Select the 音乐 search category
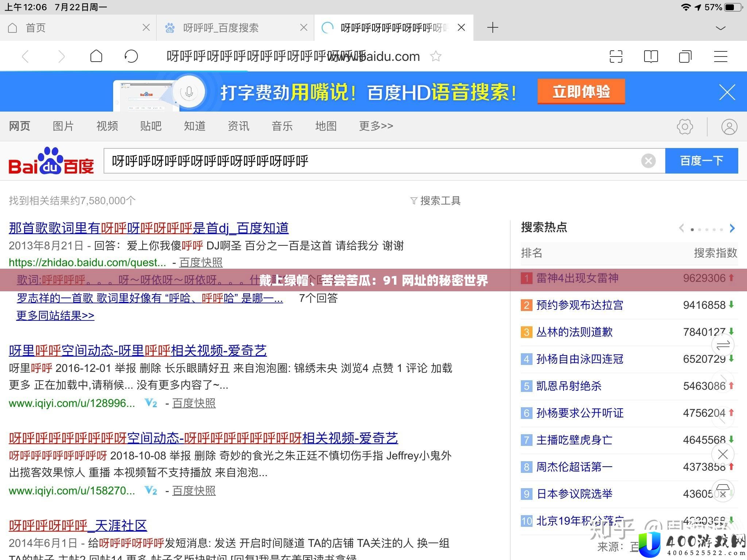The image size is (747, 560). pyautogui.click(x=282, y=126)
